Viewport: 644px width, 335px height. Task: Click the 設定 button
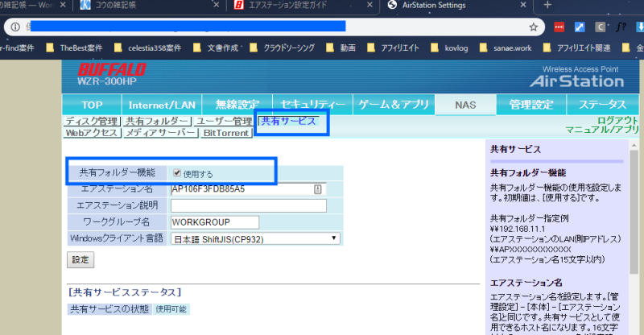(x=80, y=260)
